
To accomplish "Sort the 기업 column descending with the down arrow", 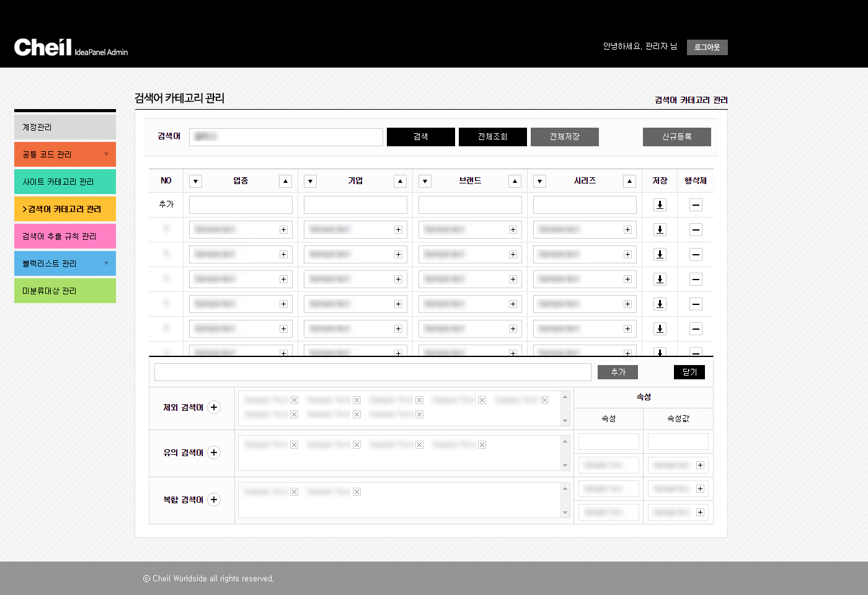I will pos(311,181).
